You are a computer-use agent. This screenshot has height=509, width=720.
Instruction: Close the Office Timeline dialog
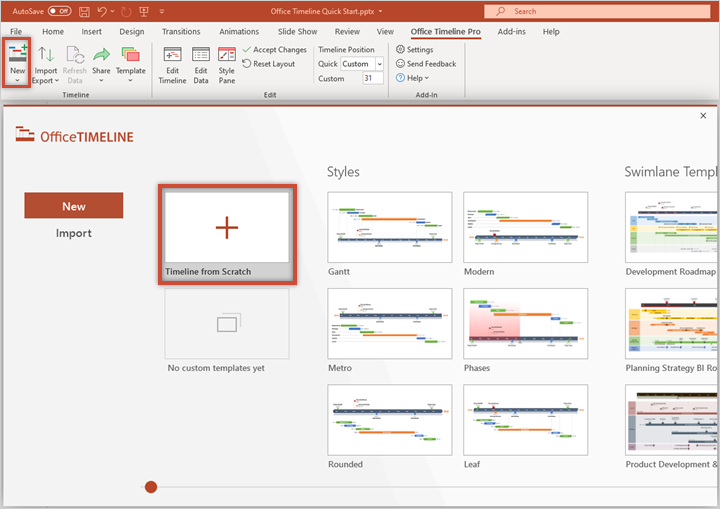pos(703,116)
